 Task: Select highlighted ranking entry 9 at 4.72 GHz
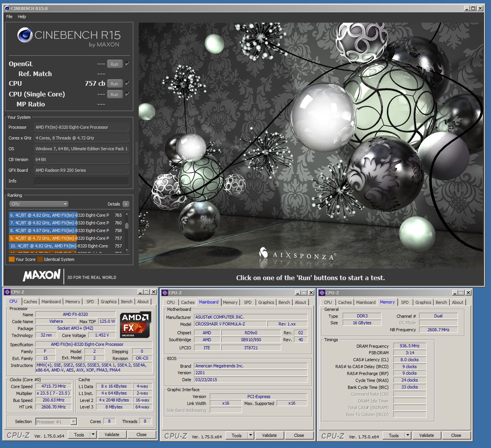pyautogui.click(x=66, y=238)
